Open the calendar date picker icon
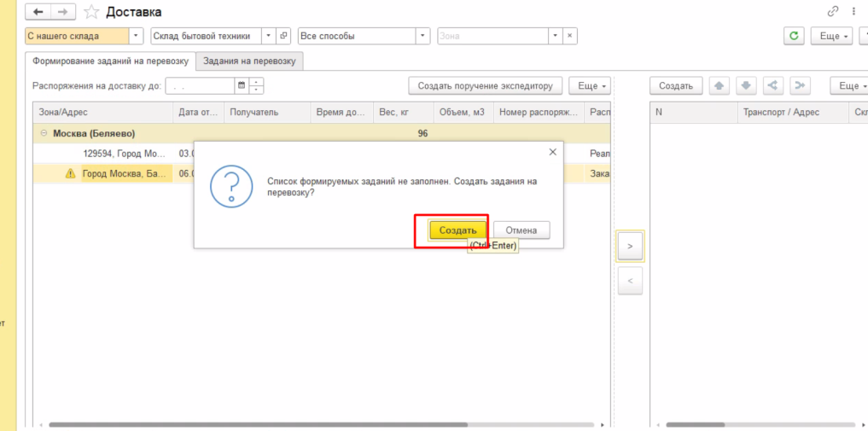 tap(242, 85)
